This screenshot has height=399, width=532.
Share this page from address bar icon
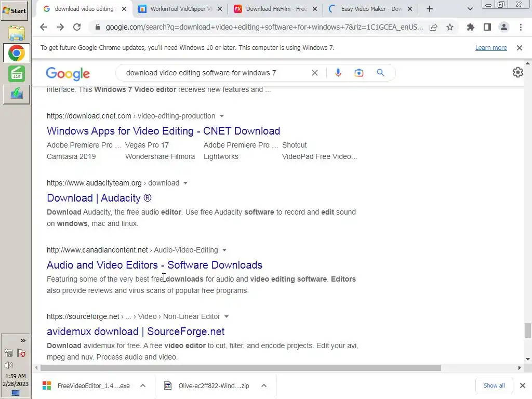tap(433, 28)
